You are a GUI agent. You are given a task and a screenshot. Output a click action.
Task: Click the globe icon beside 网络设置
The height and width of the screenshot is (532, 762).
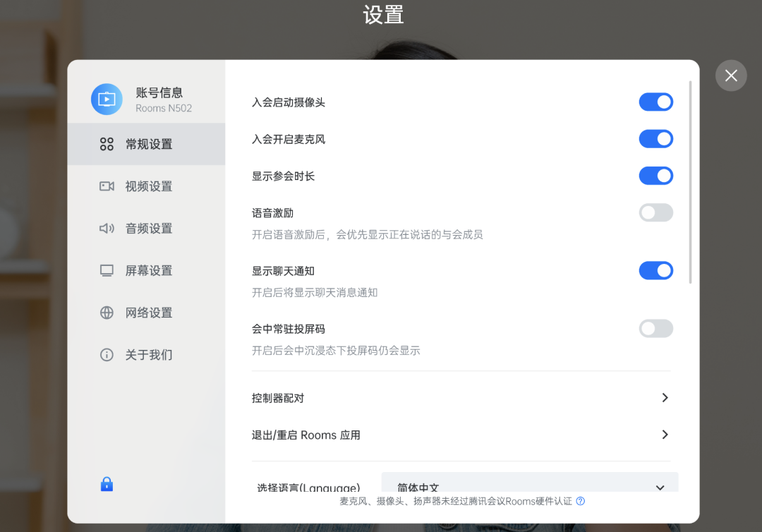(x=107, y=313)
